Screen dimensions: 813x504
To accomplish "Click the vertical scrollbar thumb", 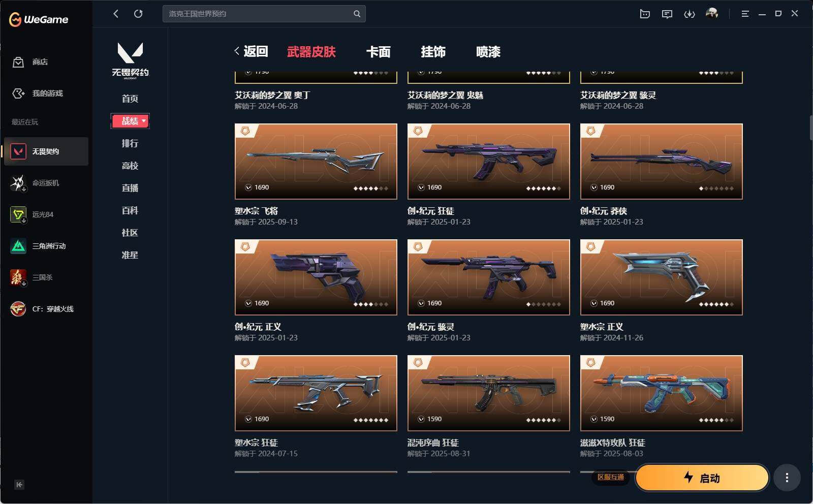I will (811, 128).
